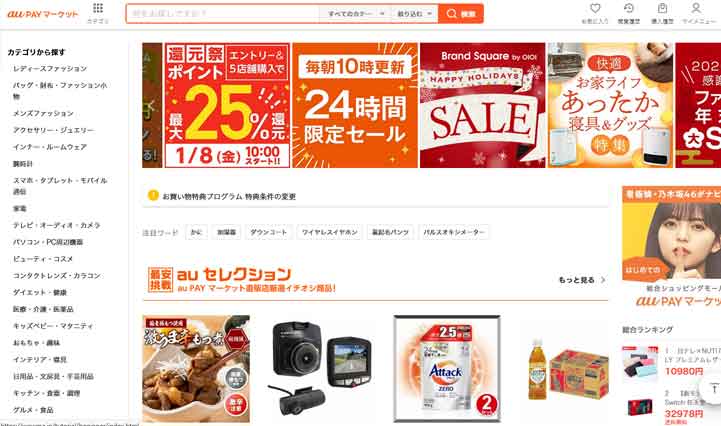The width and height of the screenshot is (721, 426).
Task: Click もっと見る chevron link
Action: [582, 280]
